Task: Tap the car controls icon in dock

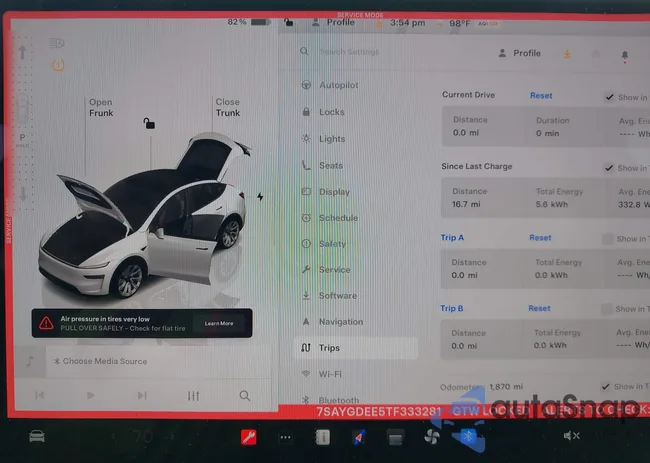Action: [x=37, y=436]
